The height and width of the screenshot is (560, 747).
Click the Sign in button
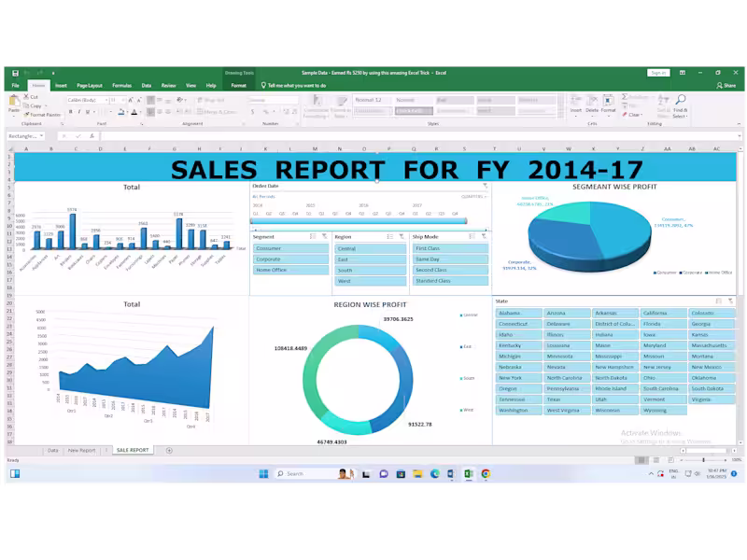[x=656, y=72]
